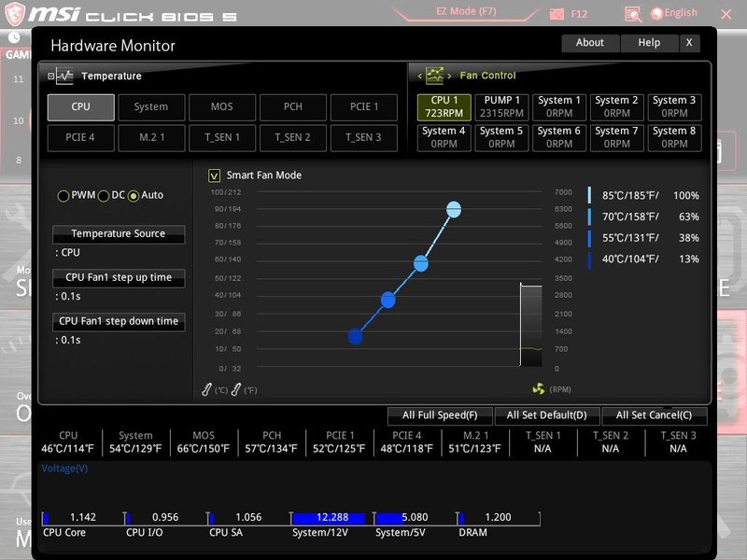Click All Set Cancel(C) button
747x560 pixels.
[655, 415]
